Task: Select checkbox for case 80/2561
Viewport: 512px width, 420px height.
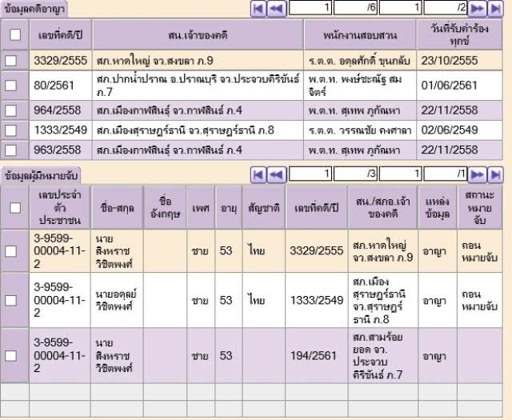Action: (x=10, y=86)
